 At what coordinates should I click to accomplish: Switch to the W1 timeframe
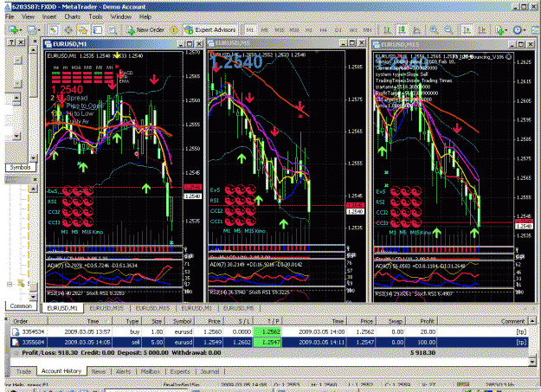(x=353, y=30)
